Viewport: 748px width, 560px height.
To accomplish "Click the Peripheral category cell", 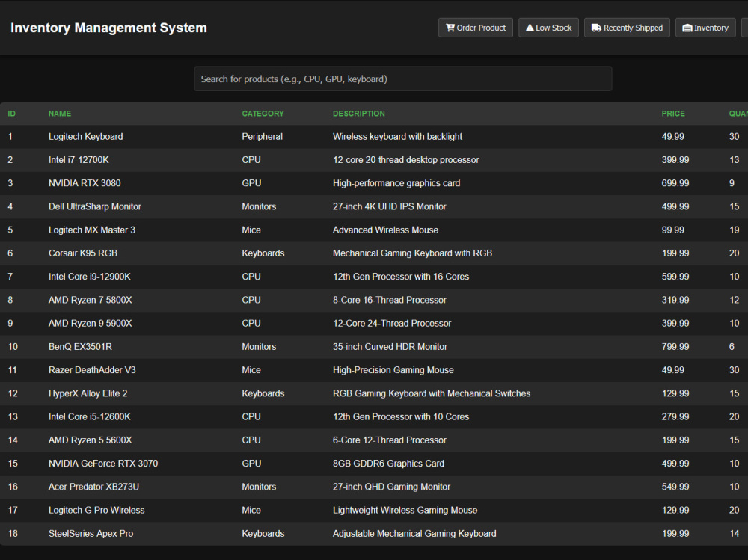I will click(x=262, y=136).
